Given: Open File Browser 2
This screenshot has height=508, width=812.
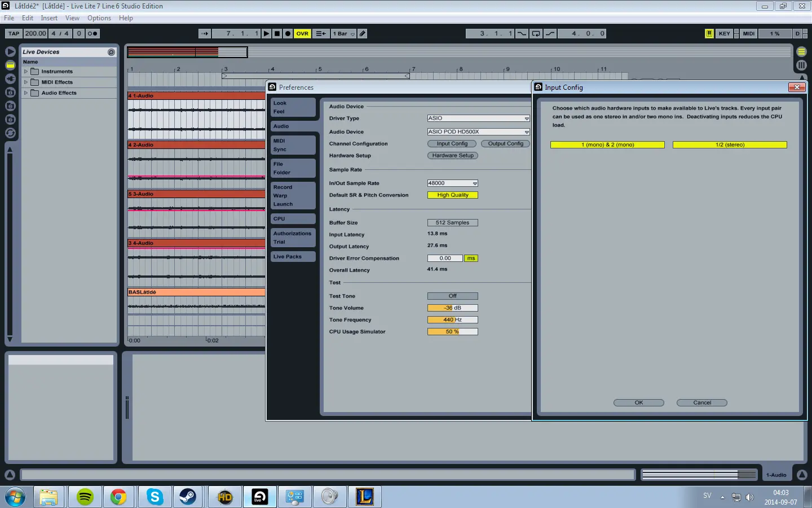Looking at the screenshot, I should click(10, 106).
